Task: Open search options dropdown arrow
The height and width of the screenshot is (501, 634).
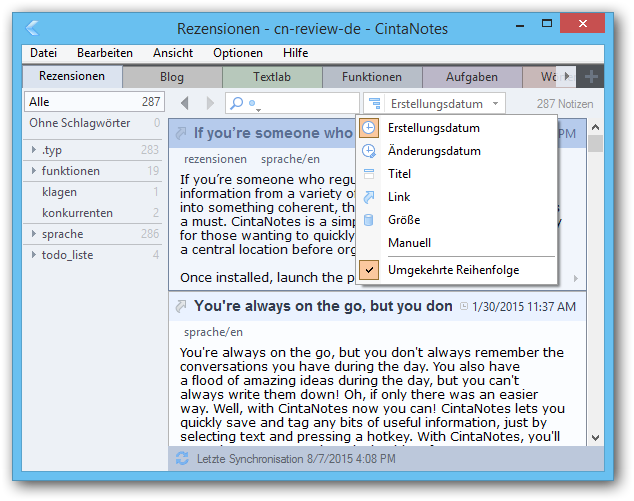Action: (x=258, y=110)
